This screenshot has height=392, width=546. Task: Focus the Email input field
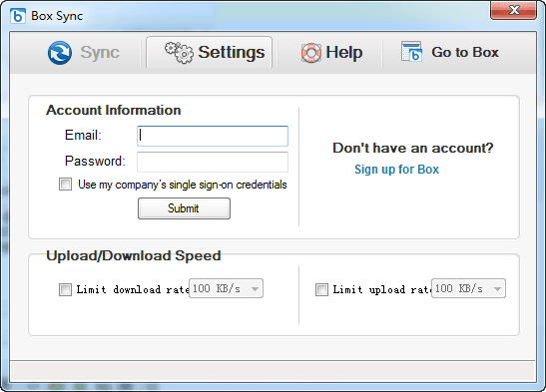pos(213,136)
